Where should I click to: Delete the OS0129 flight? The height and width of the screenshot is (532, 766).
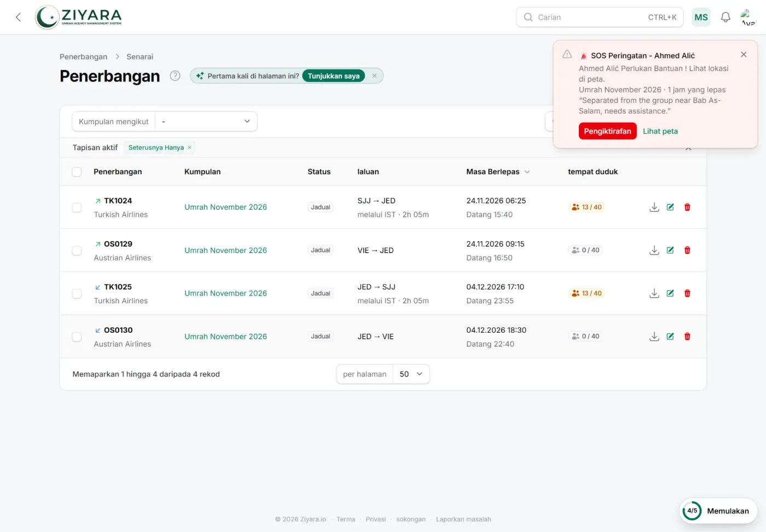pos(687,250)
